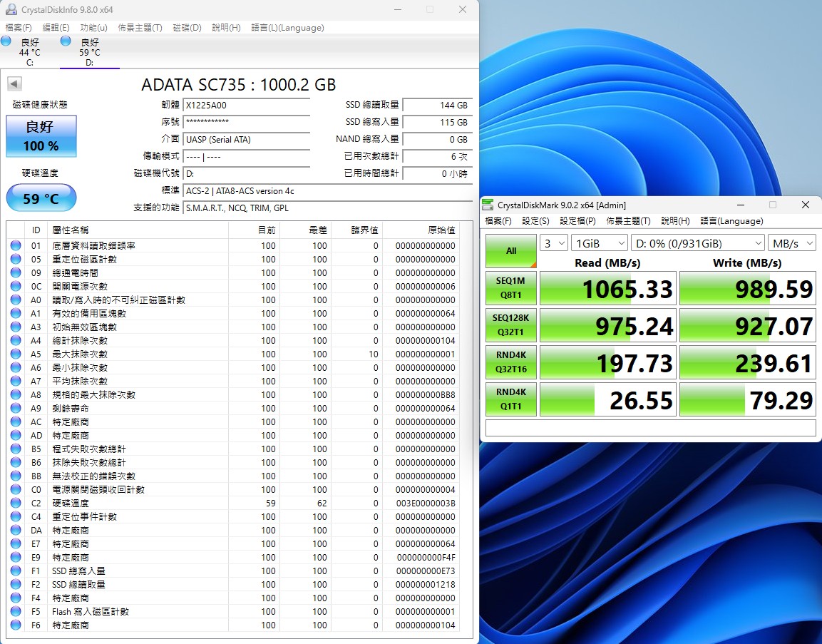Open CrystalDiskInfo 功能(u) menu
822x644 pixels.
[x=93, y=28]
